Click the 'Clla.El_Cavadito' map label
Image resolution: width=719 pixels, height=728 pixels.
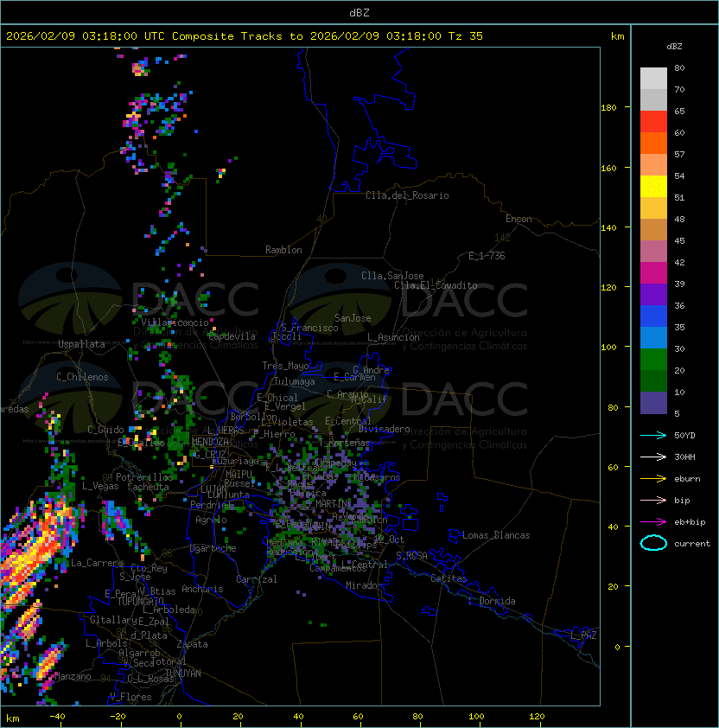(436, 285)
